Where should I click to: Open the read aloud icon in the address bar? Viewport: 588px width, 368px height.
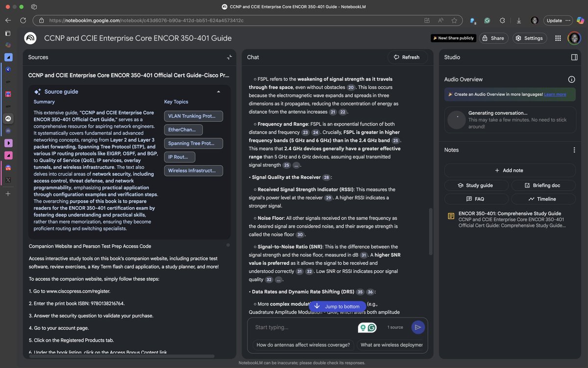pyautogui.click(x=441, y=21)
